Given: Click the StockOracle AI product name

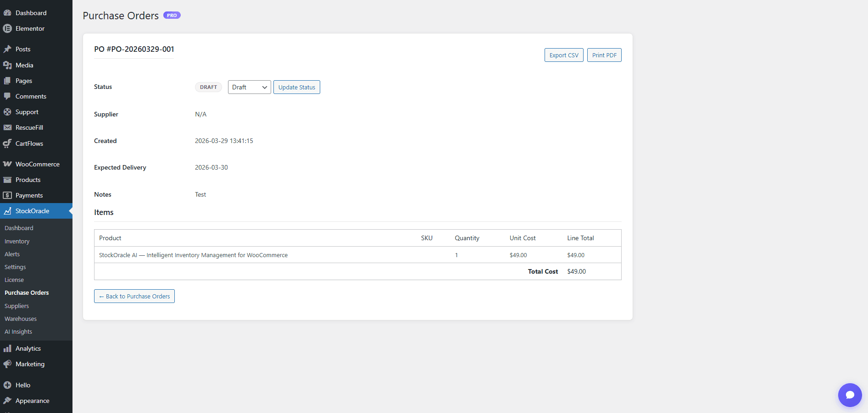Looking at the screenshot, I should click(194, 255).
